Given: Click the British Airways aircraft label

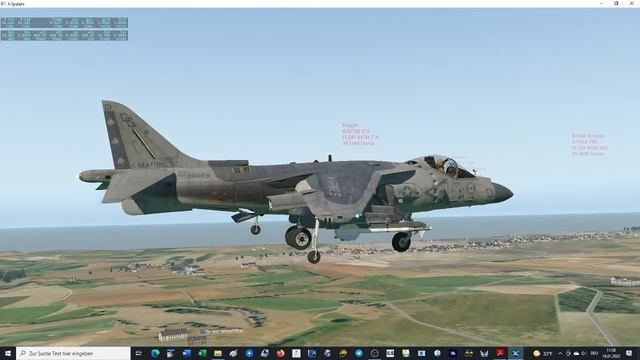Looking at the screenshot, I should click(590, 145).
